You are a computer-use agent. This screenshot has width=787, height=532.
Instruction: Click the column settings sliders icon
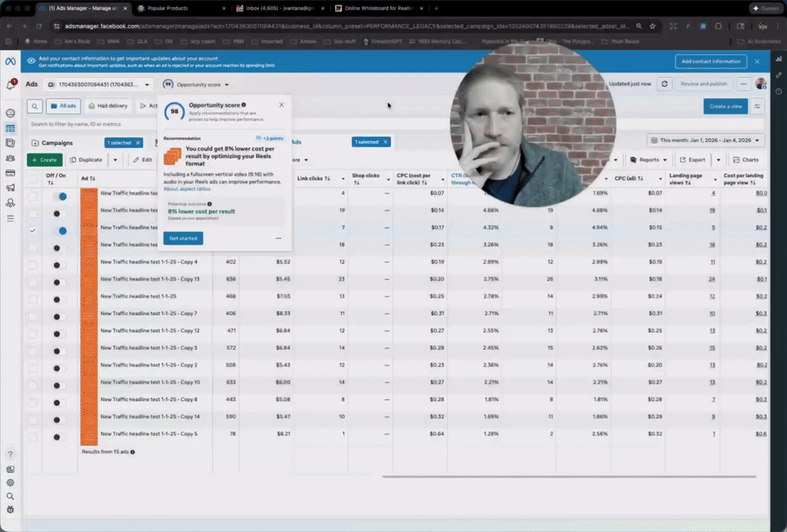tap(757, 106)
